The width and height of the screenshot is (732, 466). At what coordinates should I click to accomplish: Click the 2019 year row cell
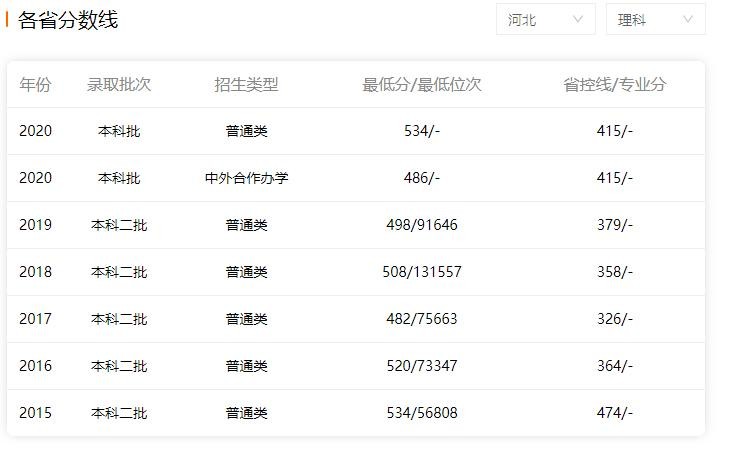tap(35, 225)
